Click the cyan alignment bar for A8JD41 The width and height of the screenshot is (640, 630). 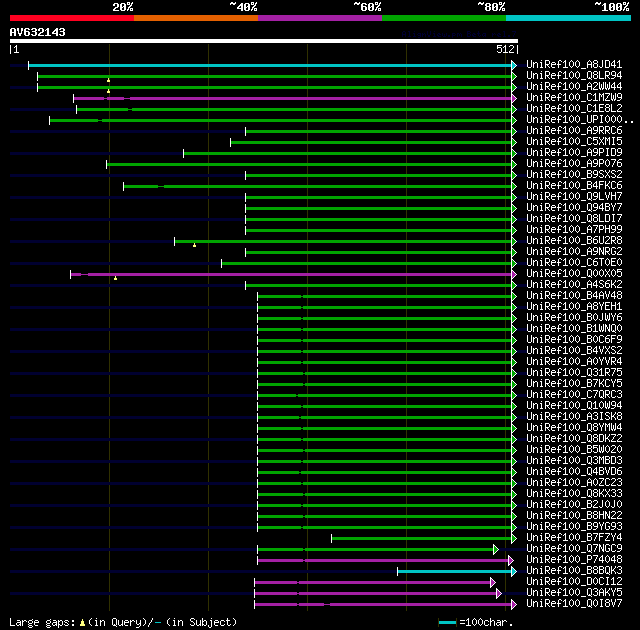[x=270, y=65]
